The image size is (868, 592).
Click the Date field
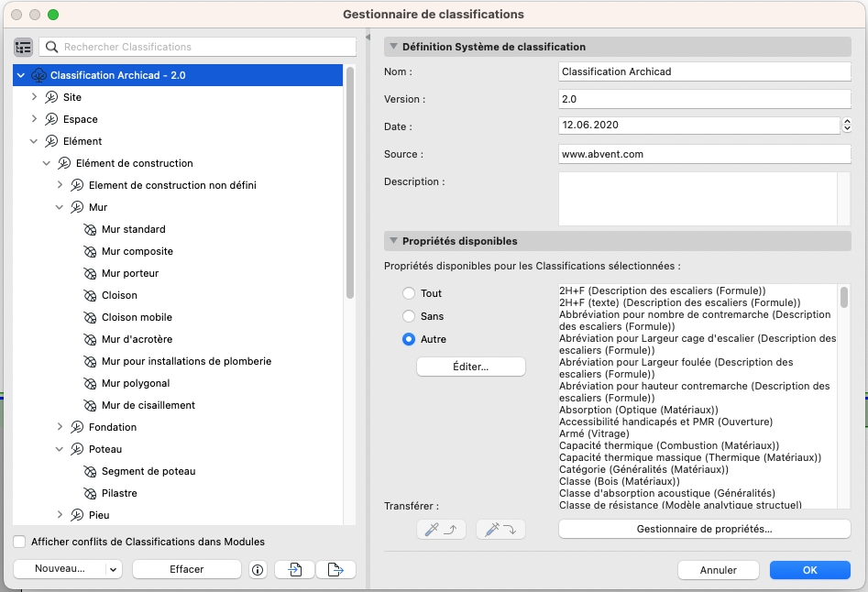click(x=699, y=125)
